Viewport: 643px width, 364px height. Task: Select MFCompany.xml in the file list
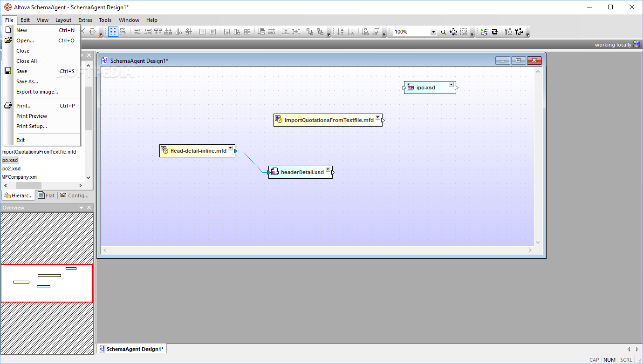(20, 177)
